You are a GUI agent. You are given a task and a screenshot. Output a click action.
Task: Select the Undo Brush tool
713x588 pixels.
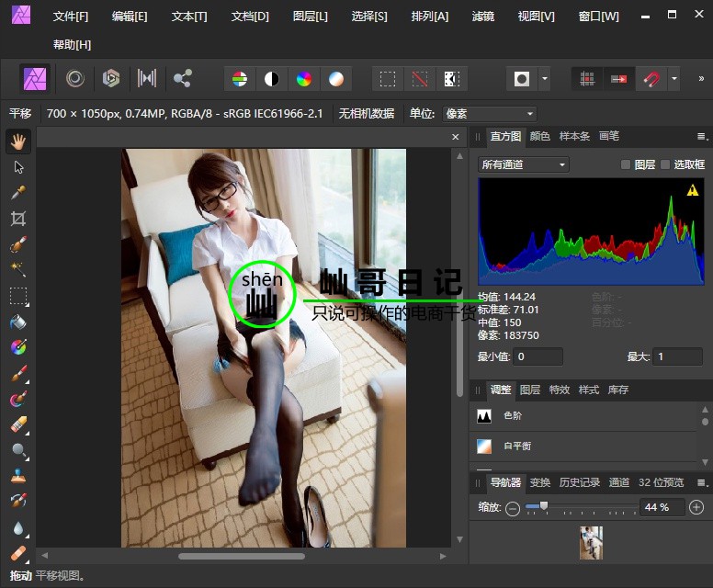(x=18, y=501)
